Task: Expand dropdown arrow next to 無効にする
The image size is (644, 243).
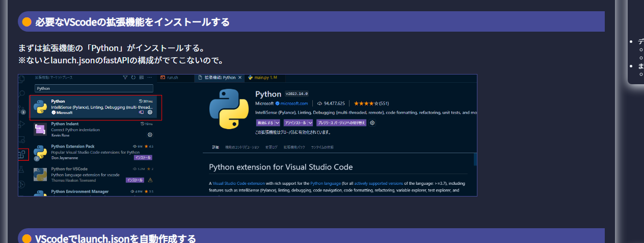Action: pyautogui.click(x=277, y=123)
